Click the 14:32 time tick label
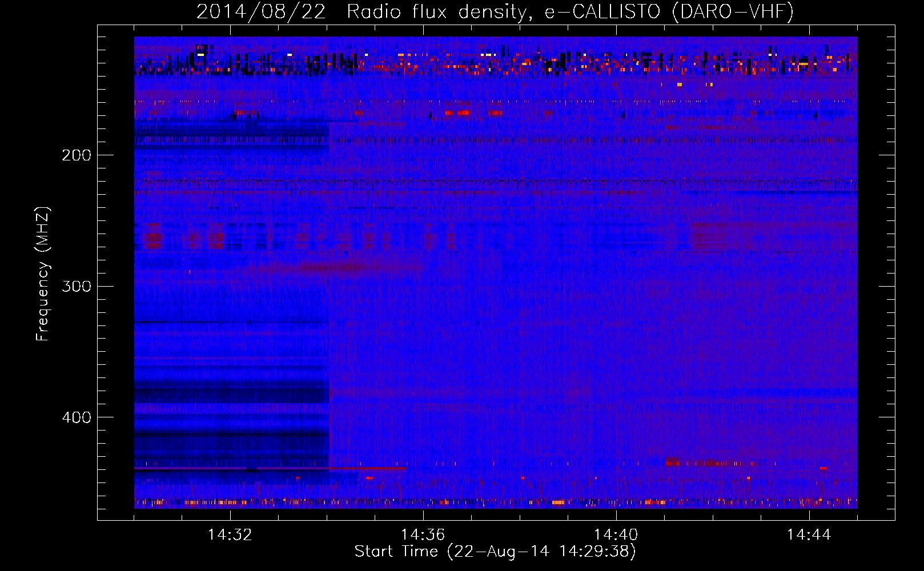Viewport: 924px width, 571px height. coord(230,535)
